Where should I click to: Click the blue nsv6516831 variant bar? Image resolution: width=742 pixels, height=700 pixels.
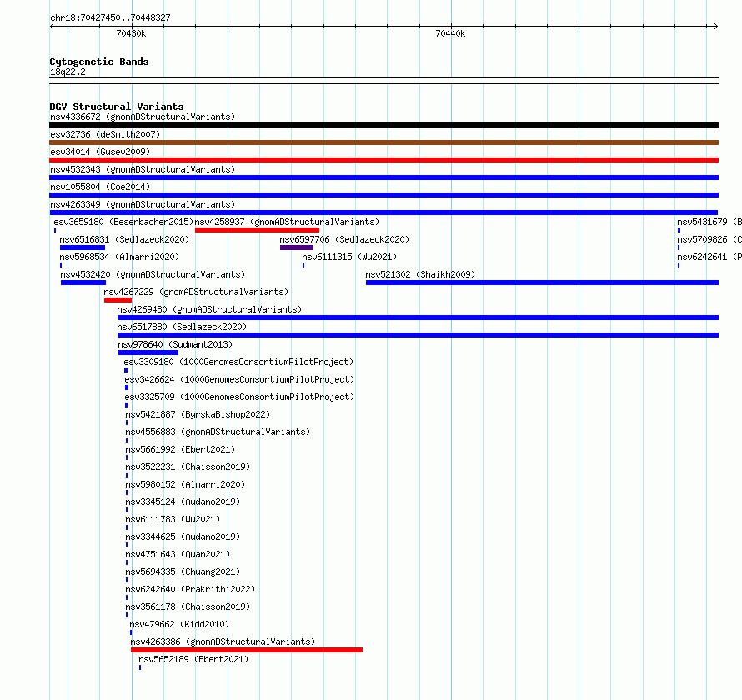[83, 247]
